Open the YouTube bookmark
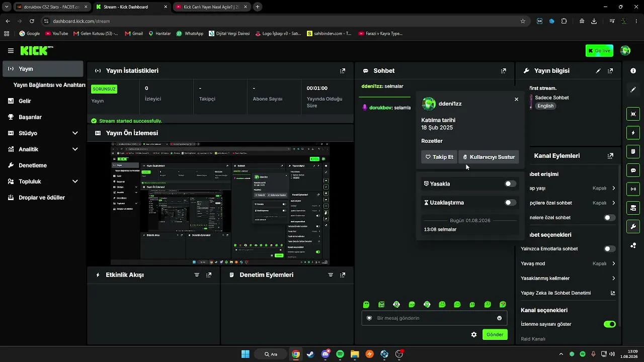The height and width of the screenshot is (362, 644). 56,34
